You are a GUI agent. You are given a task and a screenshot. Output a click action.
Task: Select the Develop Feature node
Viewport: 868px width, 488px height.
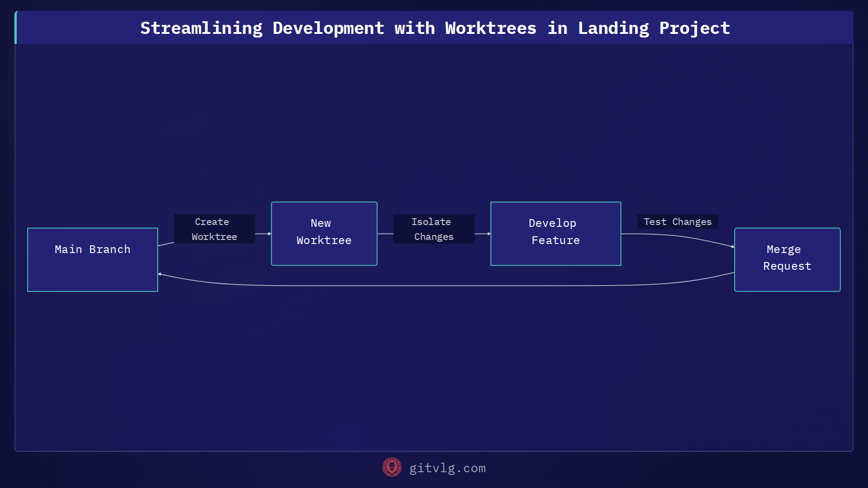pyautogui.click(x=556, y=234)
